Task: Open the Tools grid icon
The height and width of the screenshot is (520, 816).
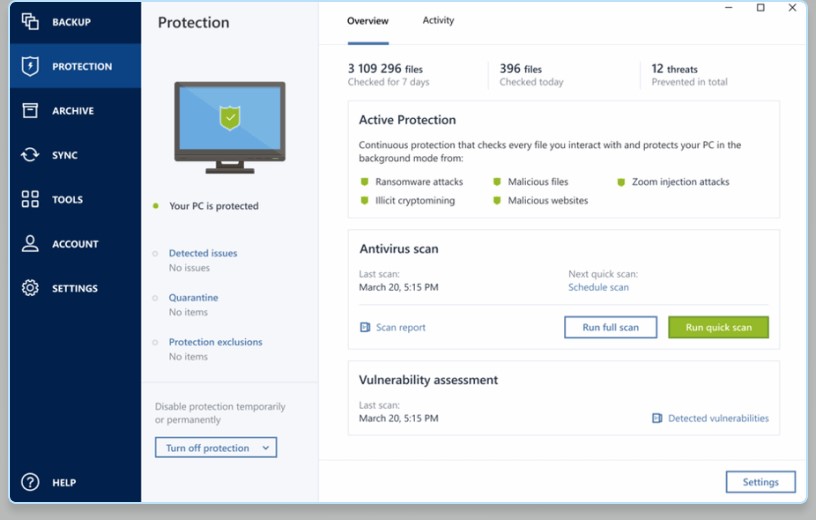Action: point(30,199)
